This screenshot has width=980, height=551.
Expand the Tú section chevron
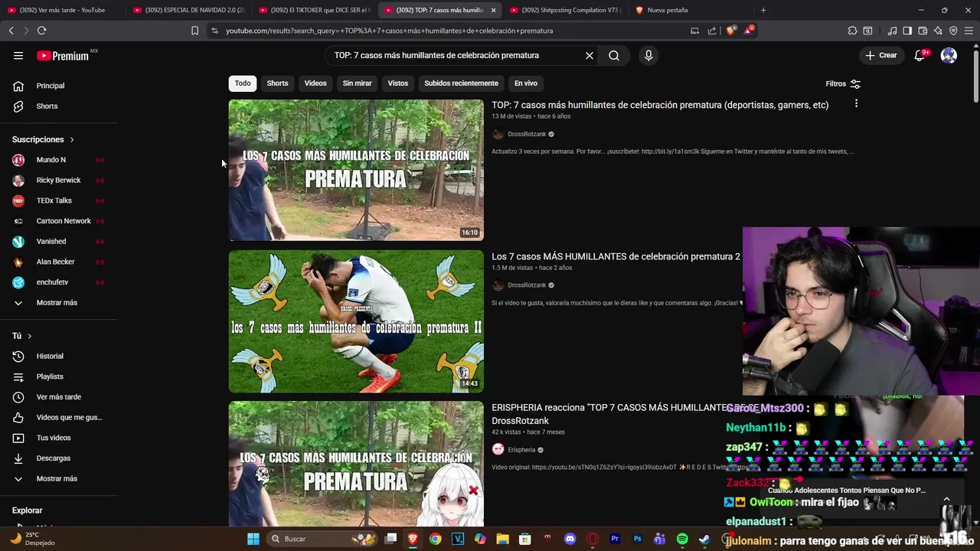(30, 336)
